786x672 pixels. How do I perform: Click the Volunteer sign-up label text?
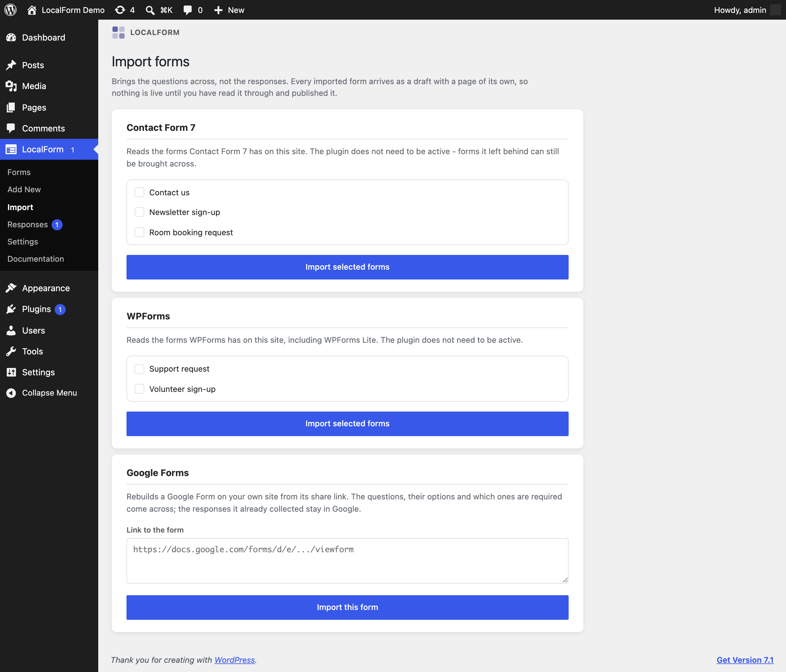click(x=182, y=389)
